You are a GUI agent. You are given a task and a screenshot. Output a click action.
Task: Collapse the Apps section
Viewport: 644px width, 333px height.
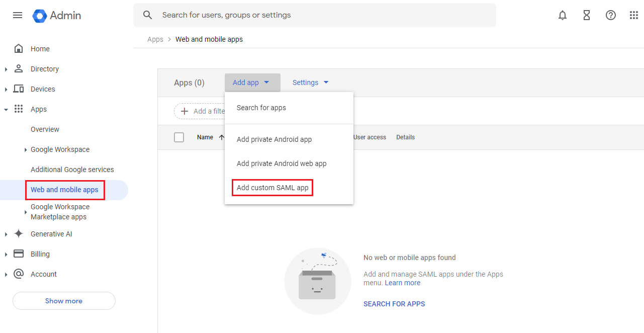tap(6, 109)
